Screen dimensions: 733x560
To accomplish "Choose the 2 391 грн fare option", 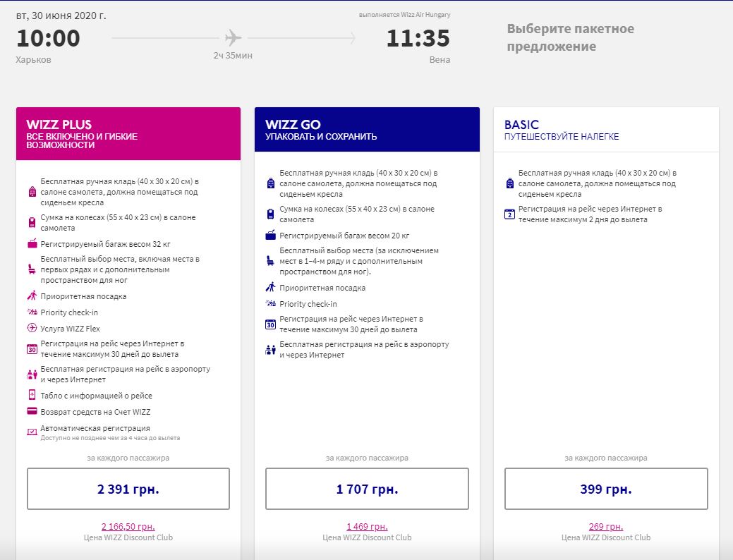I will pos(128,488).
